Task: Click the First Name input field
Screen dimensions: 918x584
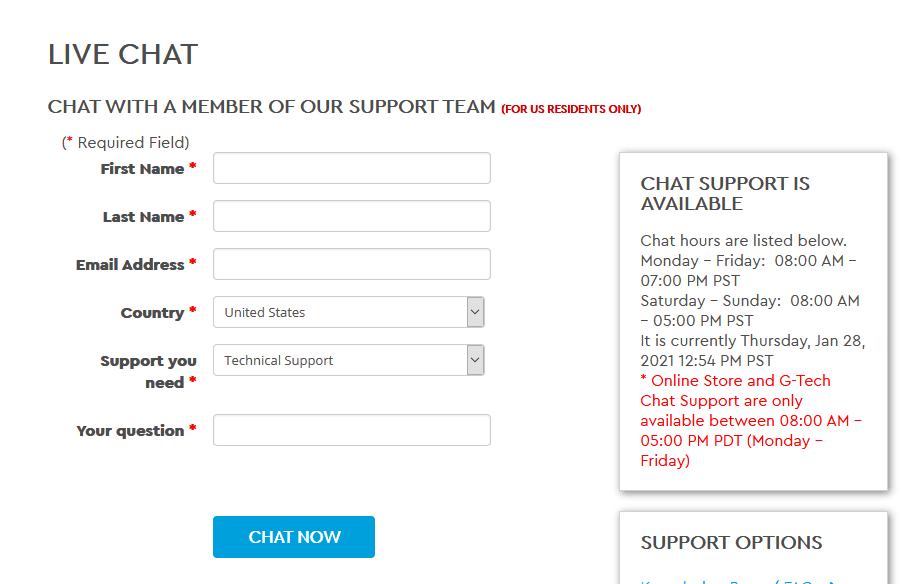Action: pyautogui.click(x=351, y=168)
